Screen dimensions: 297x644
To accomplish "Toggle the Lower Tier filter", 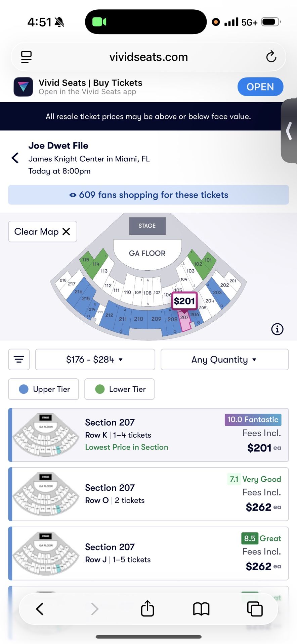I will click(x=119, y=389).
